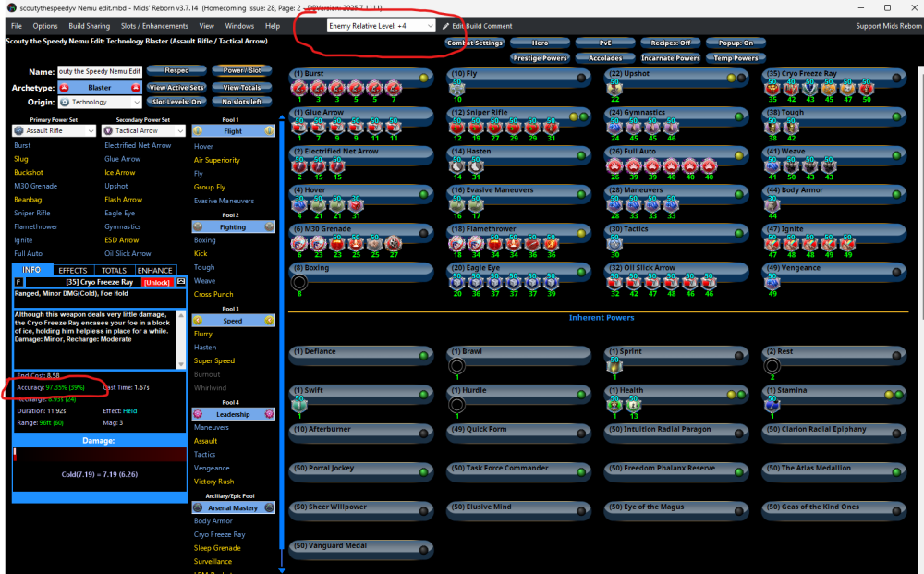
Task: Open the Build Sharing menu
Action: coord(88,26)
